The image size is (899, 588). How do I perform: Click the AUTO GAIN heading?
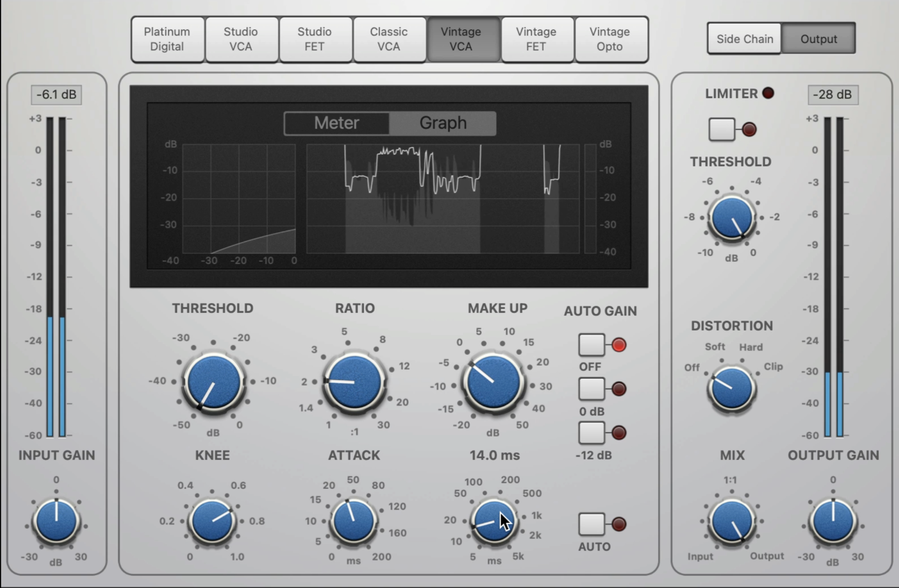600,311
